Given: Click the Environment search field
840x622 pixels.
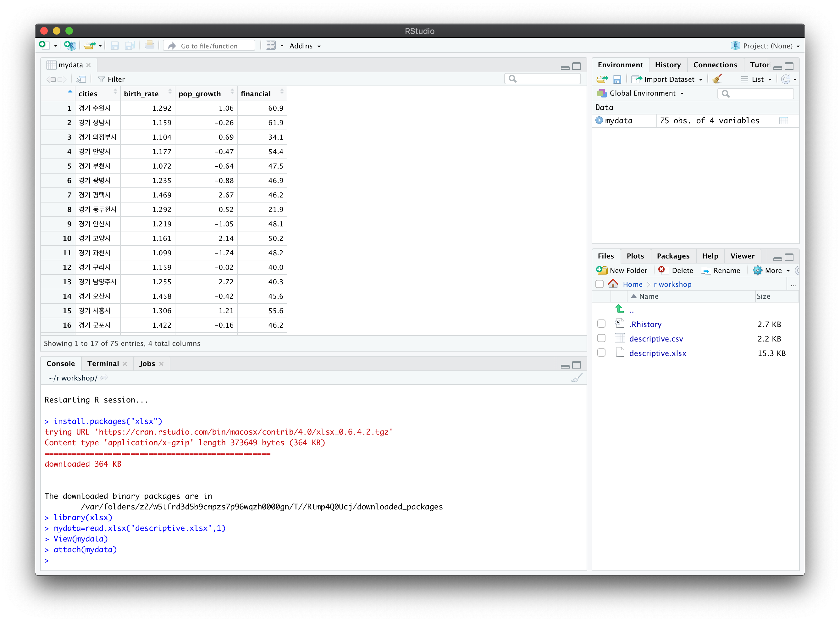Looking at the screenshot, I should [x=755, y=93].
